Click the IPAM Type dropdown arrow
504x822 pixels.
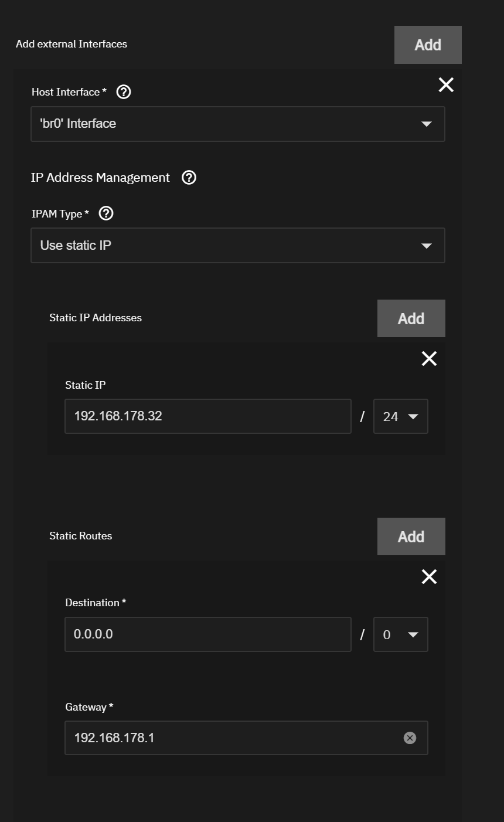point(427,246)
